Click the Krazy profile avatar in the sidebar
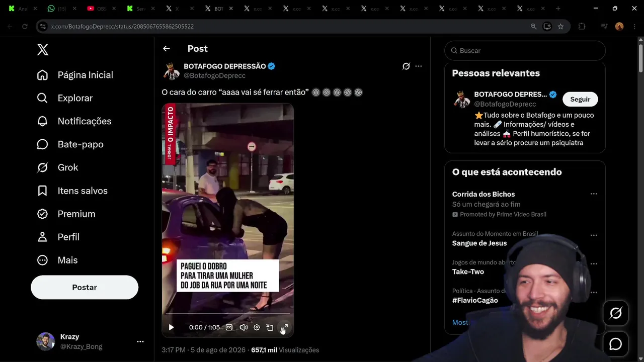 (x=45, y=341)
